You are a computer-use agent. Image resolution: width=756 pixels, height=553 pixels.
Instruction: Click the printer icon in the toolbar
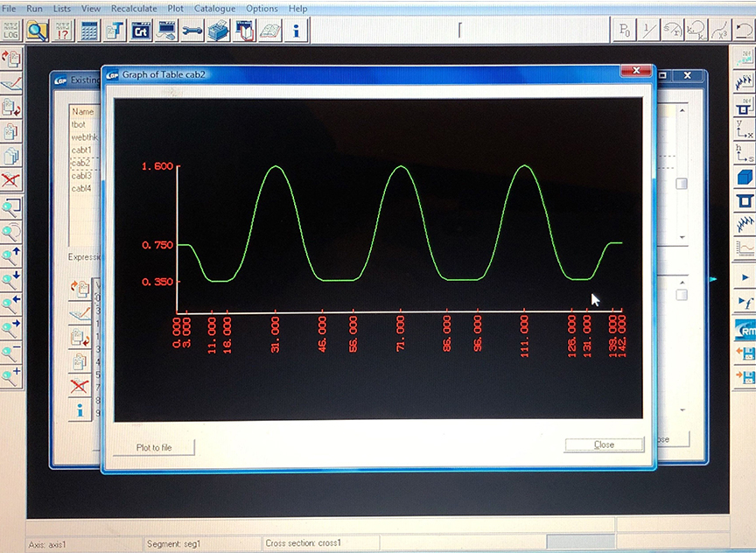217,31
